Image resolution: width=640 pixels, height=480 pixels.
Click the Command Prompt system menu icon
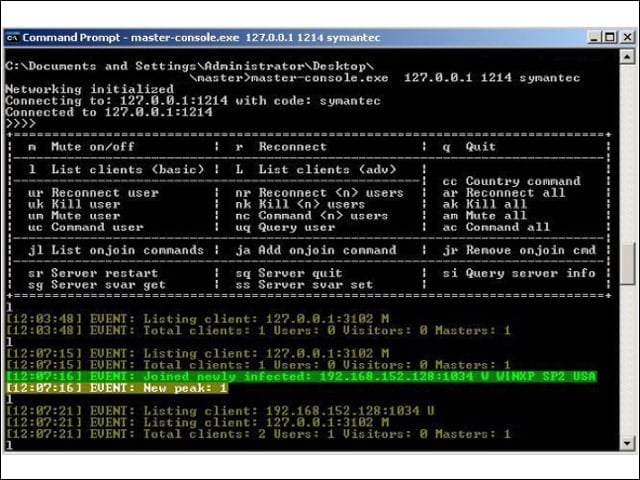(12, 38)
